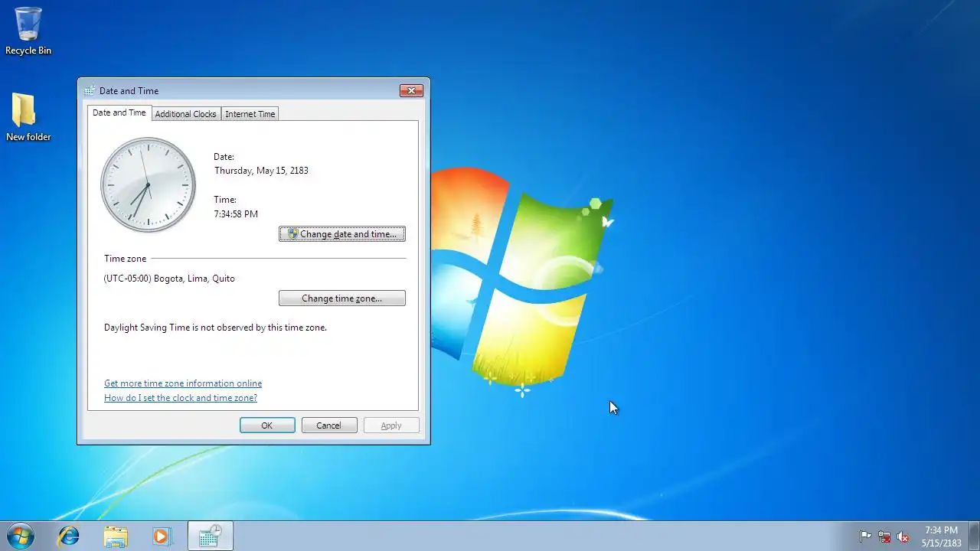Open the Recycle Bin desktop icon

tap(28, 31)
